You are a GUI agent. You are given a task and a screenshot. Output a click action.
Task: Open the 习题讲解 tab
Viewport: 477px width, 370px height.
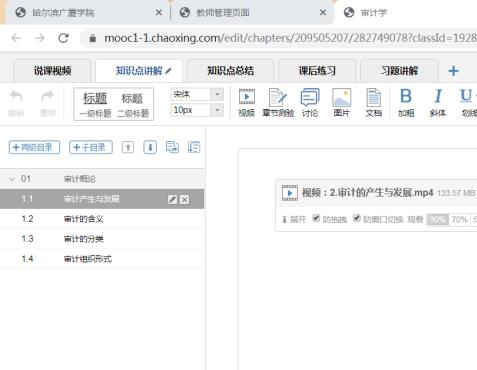click(x=399, y=71)
